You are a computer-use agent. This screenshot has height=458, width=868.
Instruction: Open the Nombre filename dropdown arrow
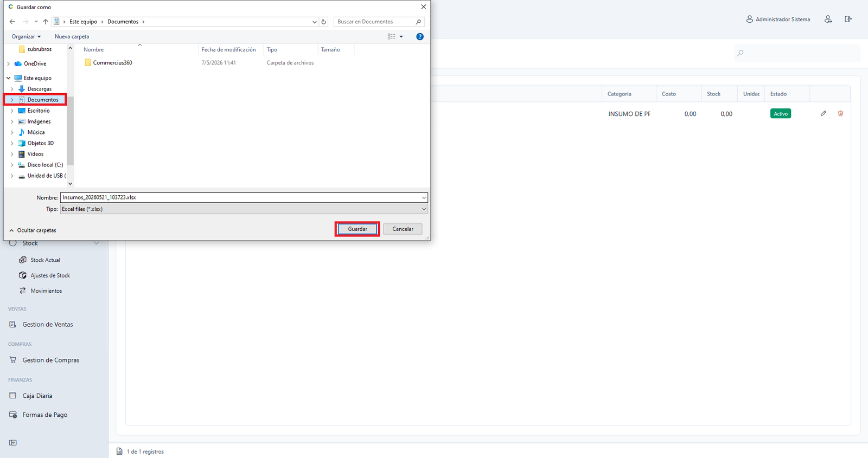(x=424, y=198)
